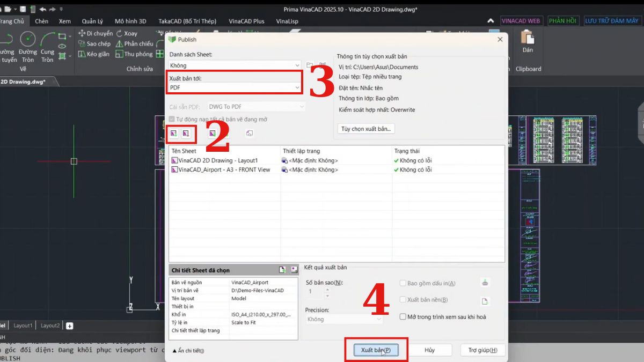The height and width of the screenshot is (362, 644).
Task: Open the load sheet list folder icon
Action: [x=310, y=65]
